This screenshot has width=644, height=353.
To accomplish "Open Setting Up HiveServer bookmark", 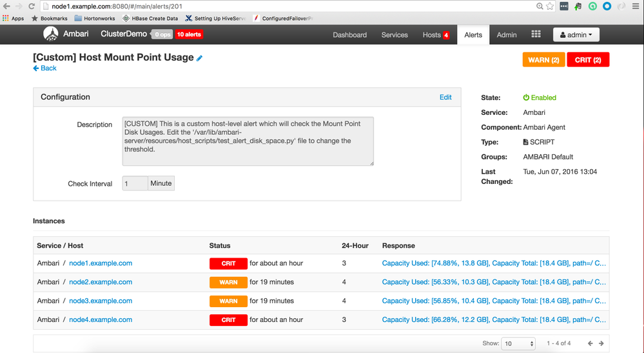I will tap(215, 19).
